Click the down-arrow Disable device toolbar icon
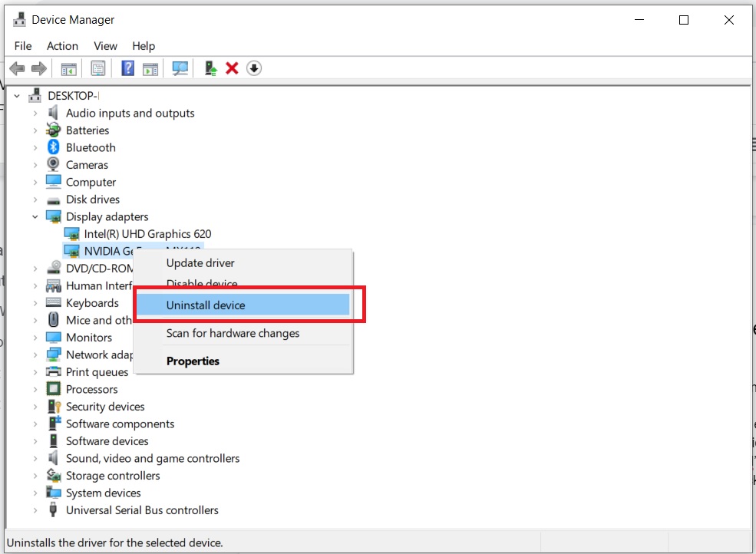Screen dimensions: 756x554 tap(254, 68)
